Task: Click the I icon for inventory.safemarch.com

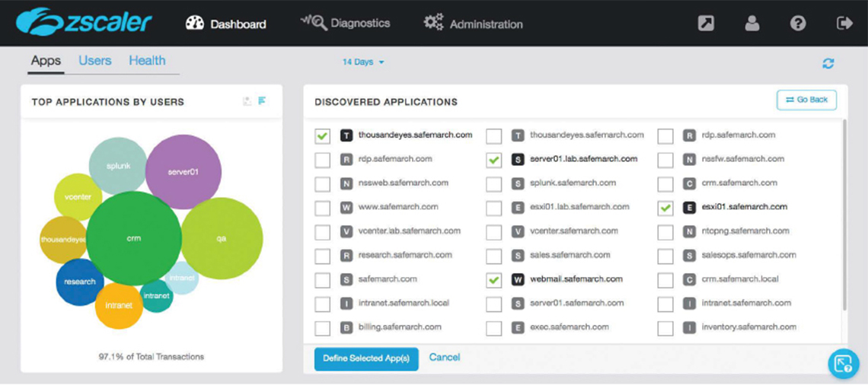Action: 689,327
